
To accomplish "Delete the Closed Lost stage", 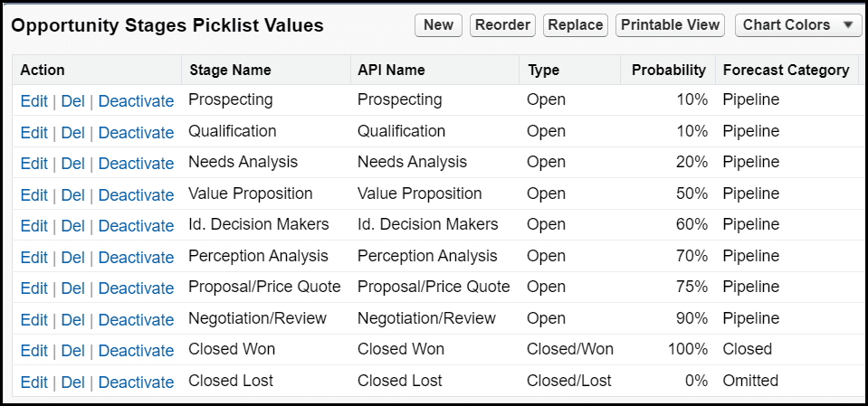I will pos(72,382).
